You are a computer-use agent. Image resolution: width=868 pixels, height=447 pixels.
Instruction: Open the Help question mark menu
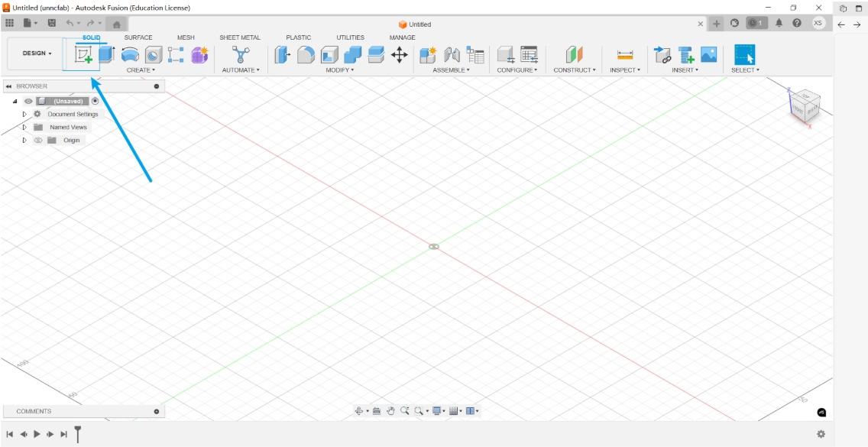[797, 23]
